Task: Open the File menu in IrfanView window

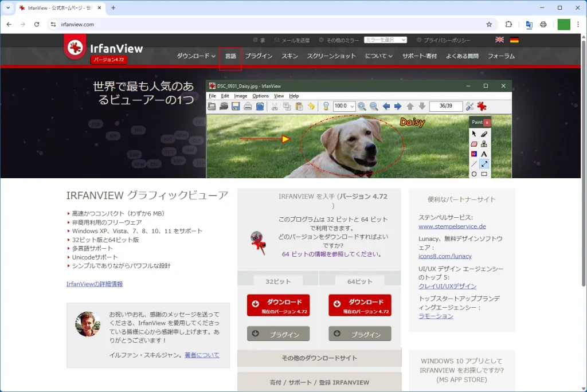Action: (212, 96)
